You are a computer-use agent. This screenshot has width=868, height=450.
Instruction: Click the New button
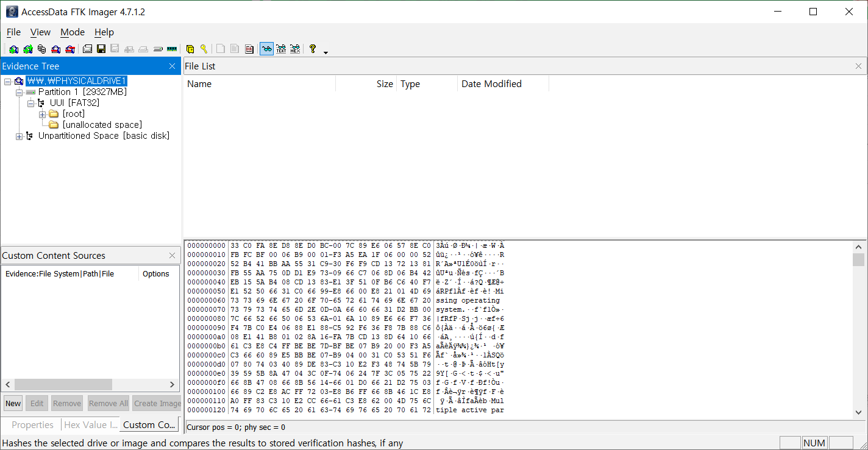tap(13, 403)
